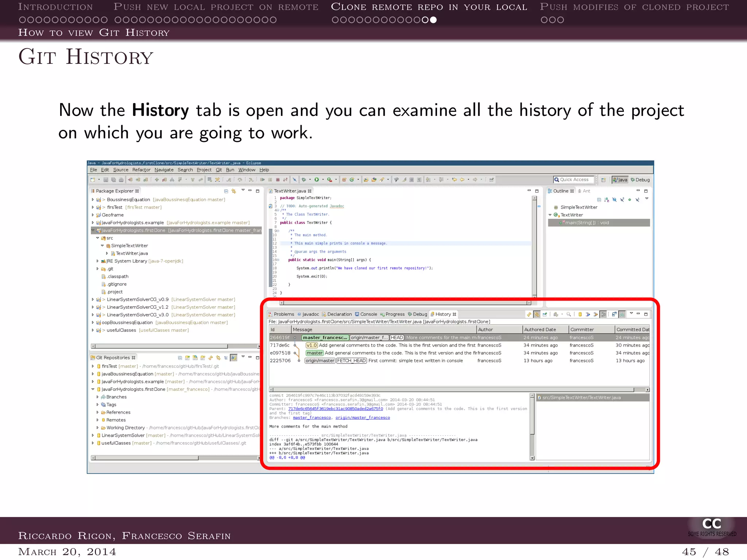Expand Branches in Git Repositories tree
The image size is (747, 560).
(97, 397)
